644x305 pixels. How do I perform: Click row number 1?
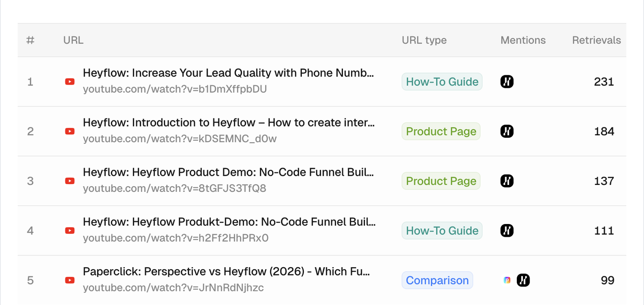click(30, 82)
